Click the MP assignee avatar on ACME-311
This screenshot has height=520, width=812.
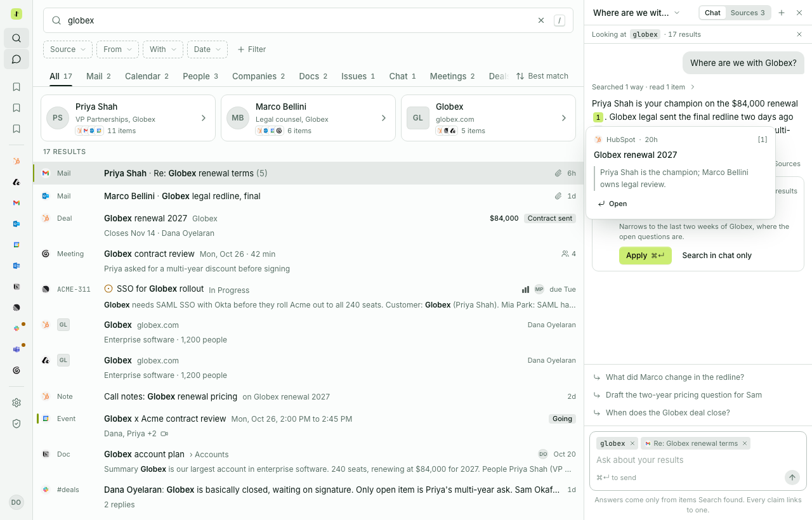click(539, 289)
